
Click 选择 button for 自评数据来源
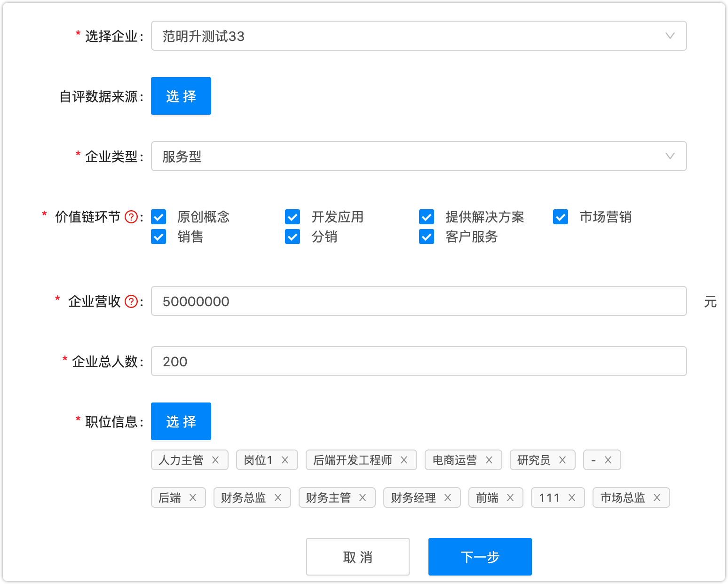tap(181, 96)
